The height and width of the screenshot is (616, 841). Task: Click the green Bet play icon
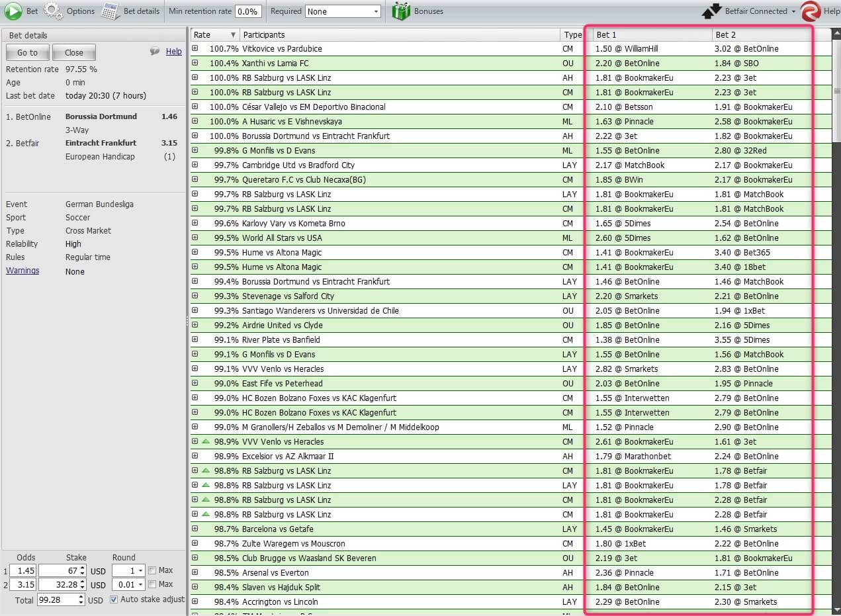pyautogui.click(x=13, y=11)
